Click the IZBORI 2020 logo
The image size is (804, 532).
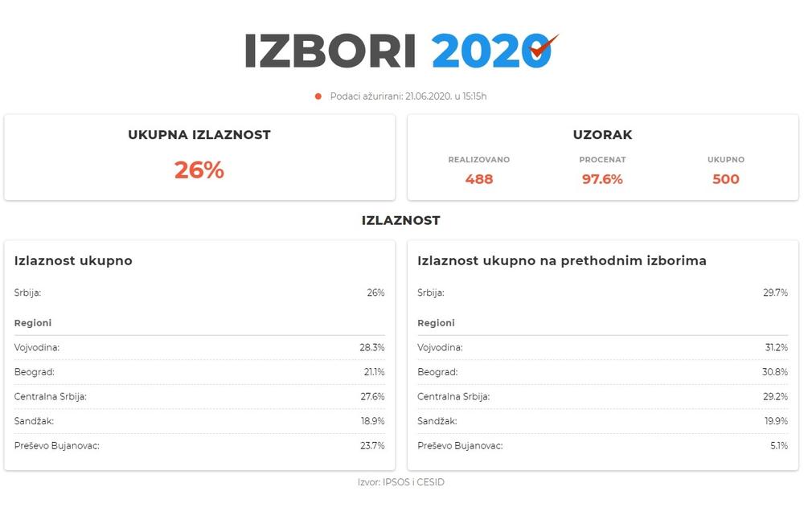[400, 51]
